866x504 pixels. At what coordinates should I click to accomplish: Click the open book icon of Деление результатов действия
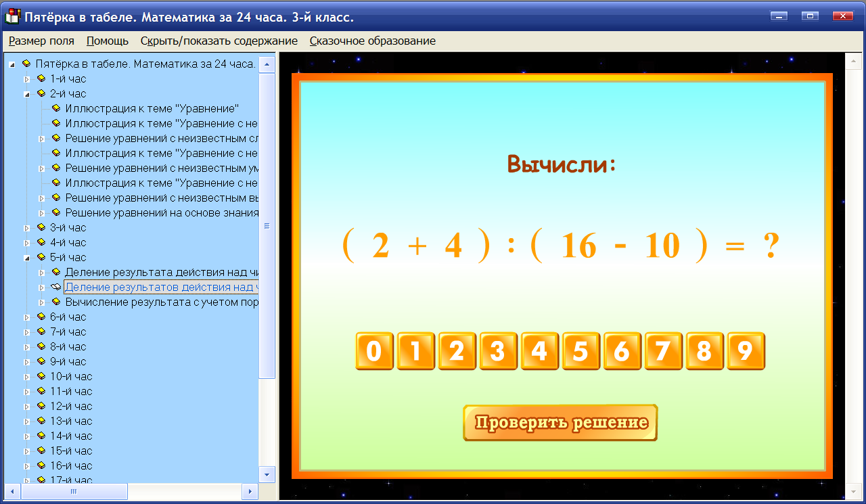pos(56,287)
